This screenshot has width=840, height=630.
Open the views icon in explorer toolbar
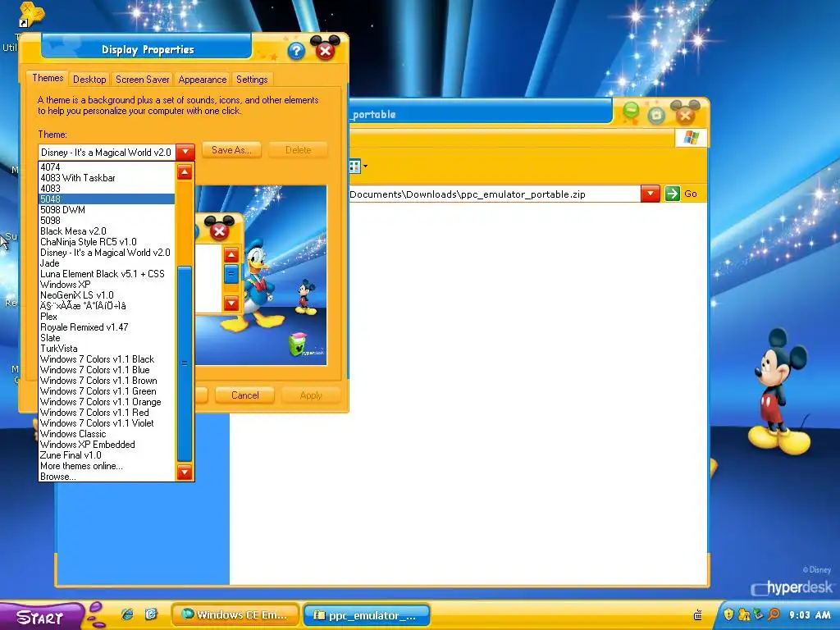tap(354, 167)
